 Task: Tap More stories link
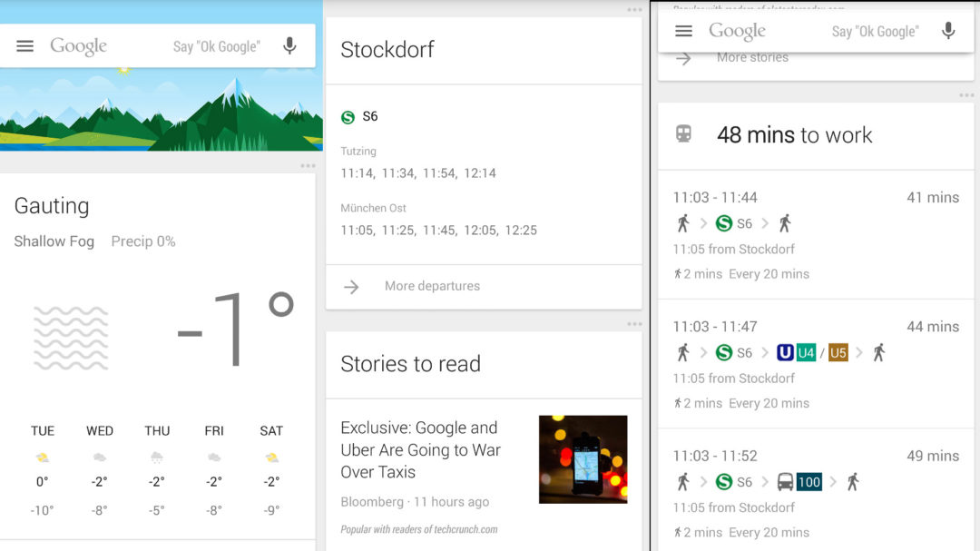[752, 57]
